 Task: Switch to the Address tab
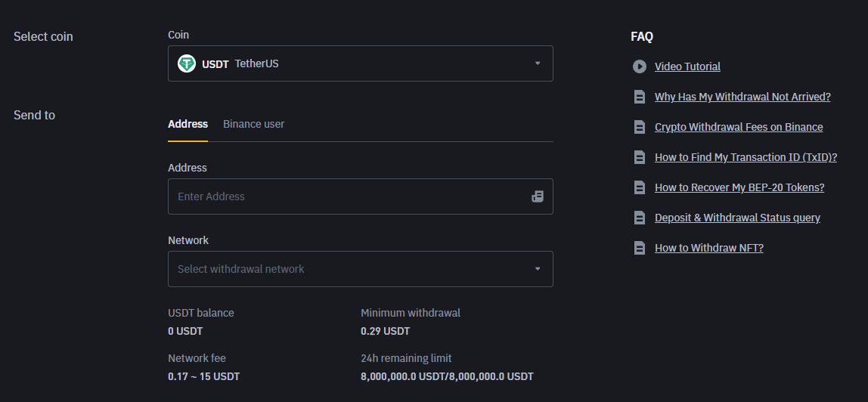coord(188,125)
